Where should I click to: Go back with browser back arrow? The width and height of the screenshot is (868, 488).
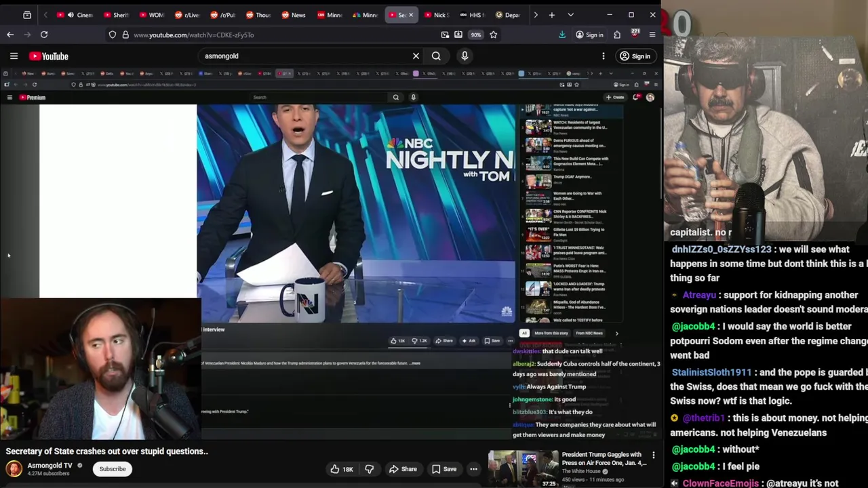click(x=10, y=35)
